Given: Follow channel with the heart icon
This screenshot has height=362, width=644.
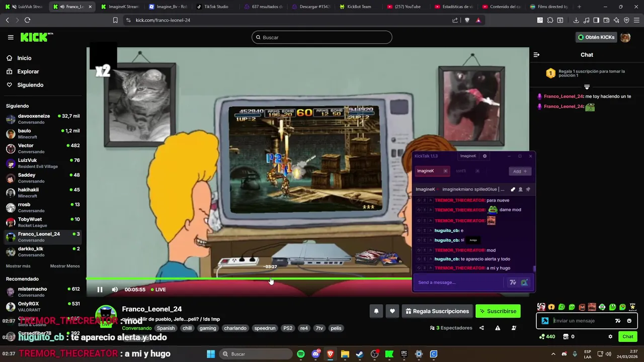Looking at the screenshot, I should pos(392,311).
